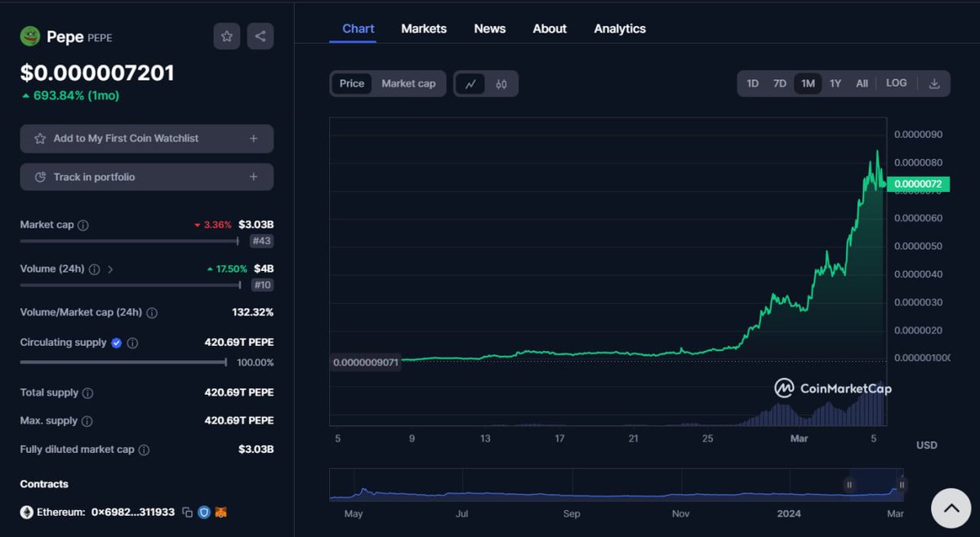Show info tooltip for Market cap
This screenshot has width=980, height=537.
[83, 225]
